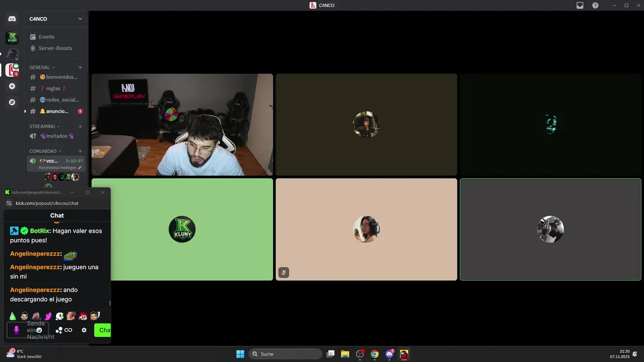
Task: Create a channel in GENERAL with plus
Action: click(x=80, y=67)
